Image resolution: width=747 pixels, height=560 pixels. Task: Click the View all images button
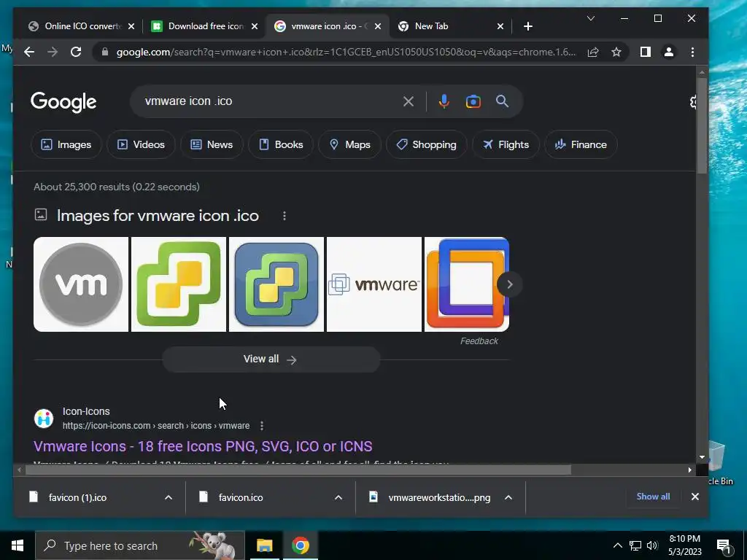point(271,359)
